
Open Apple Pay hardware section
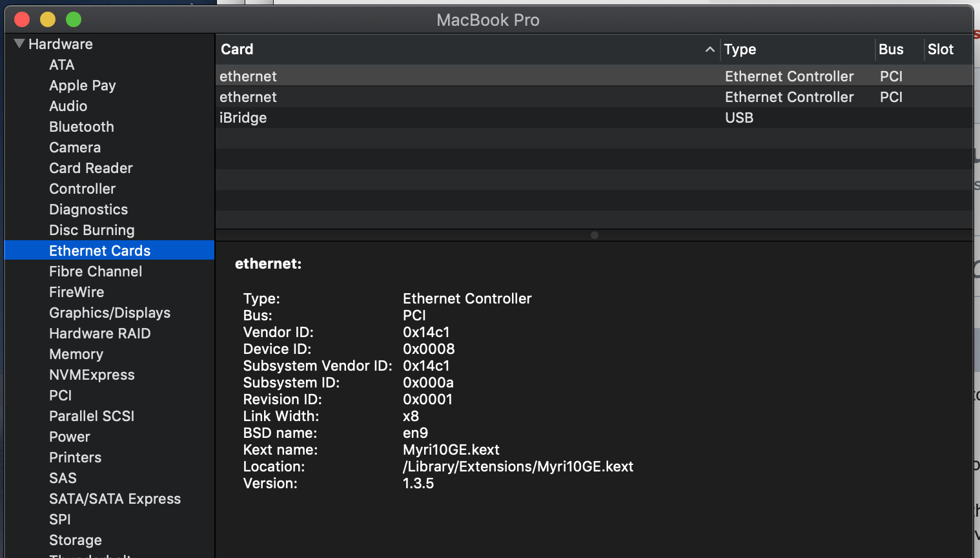(83, 85)
